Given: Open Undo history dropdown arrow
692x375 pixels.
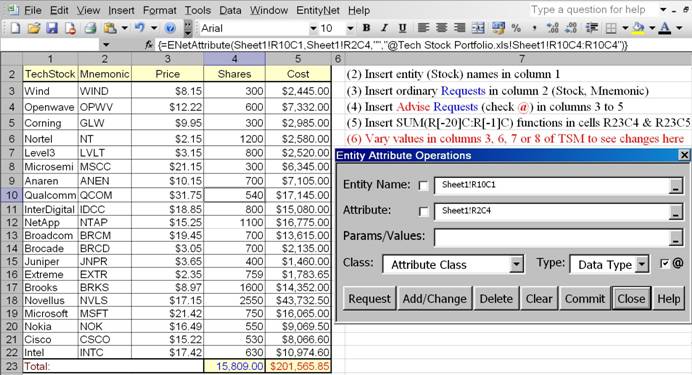Looking at the screenshot, I should point(154,28).
